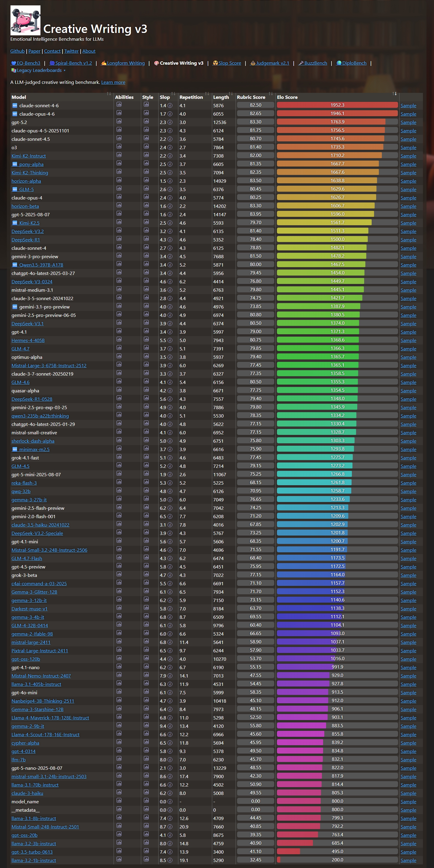Image resolution: width=434 pixels, height=868 pixels.
Task: Open style chart for gpt-5-2025-08-07
Action: click(x=146, y=214)
